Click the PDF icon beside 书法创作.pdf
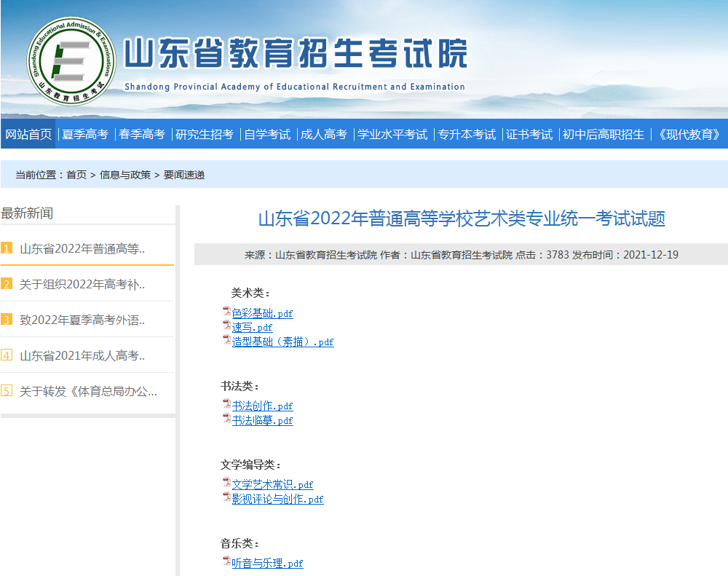 (226, 405)
